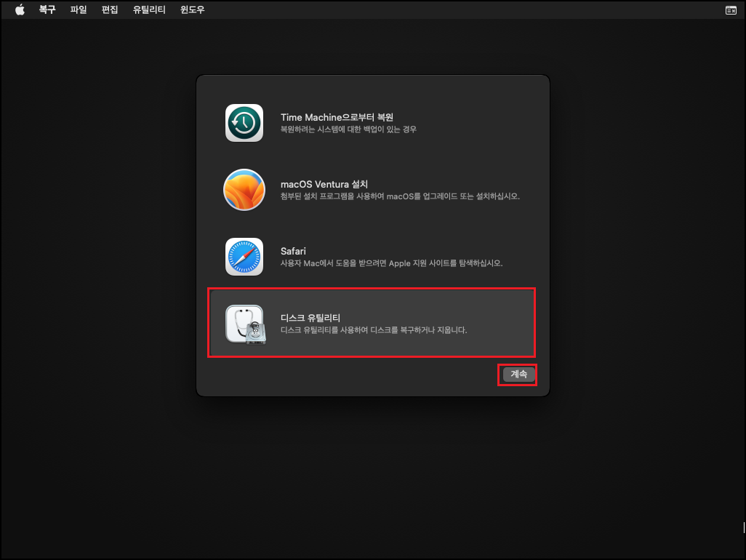Click the Disk Utility stethoscope icon
The height and width of the screenshot is (560, 746).
click(x=246, y=324)
